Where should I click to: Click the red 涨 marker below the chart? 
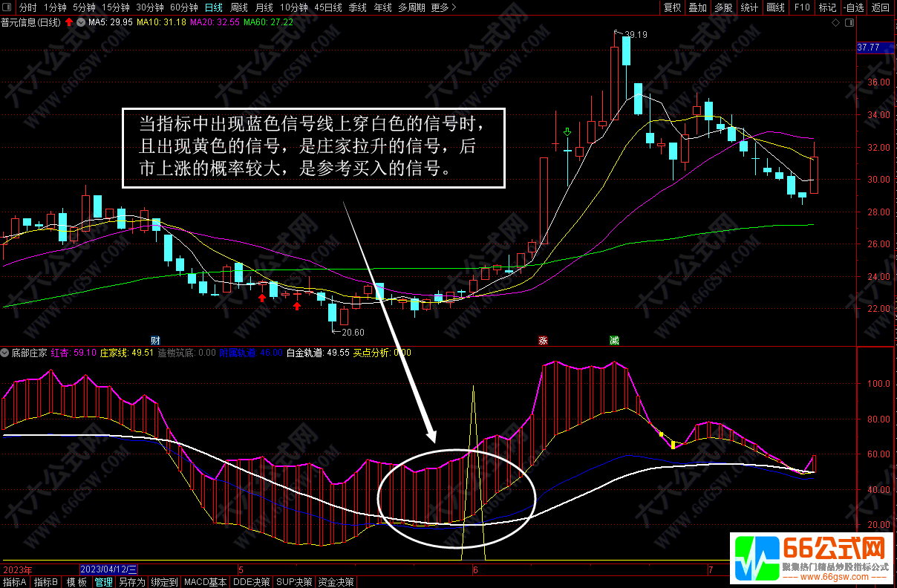[543, 340]
